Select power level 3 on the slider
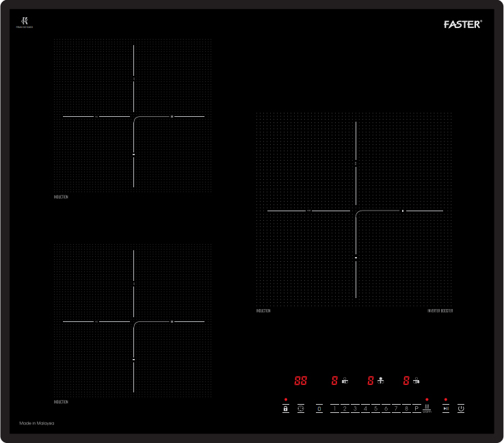Screen dimensions: 504x443 [355, 409]
